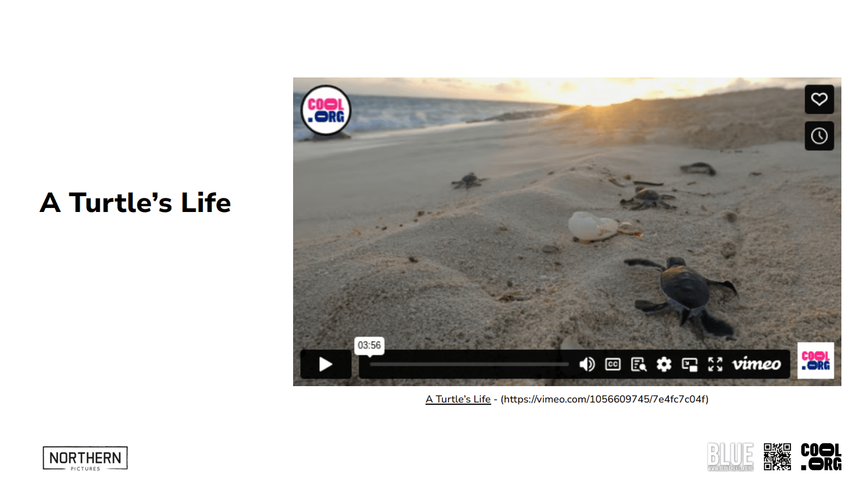Click the BLUE film logo

coord(731,457)
